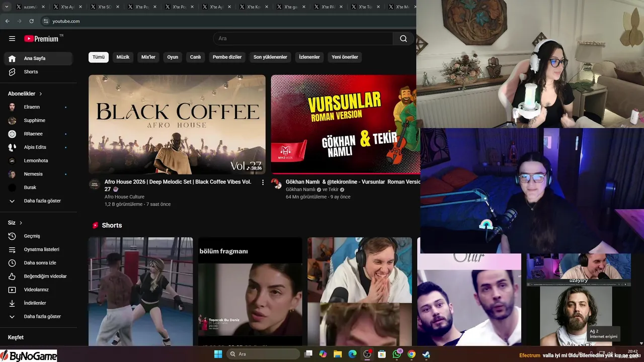Viewport: 644px width, 362px height.
Task: Open the Copilot icon on the taskbar
Action: pos(323,354)
